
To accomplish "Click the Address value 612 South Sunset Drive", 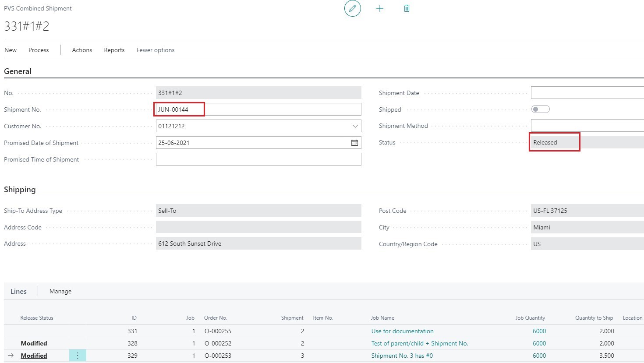I will pos(258,243).
